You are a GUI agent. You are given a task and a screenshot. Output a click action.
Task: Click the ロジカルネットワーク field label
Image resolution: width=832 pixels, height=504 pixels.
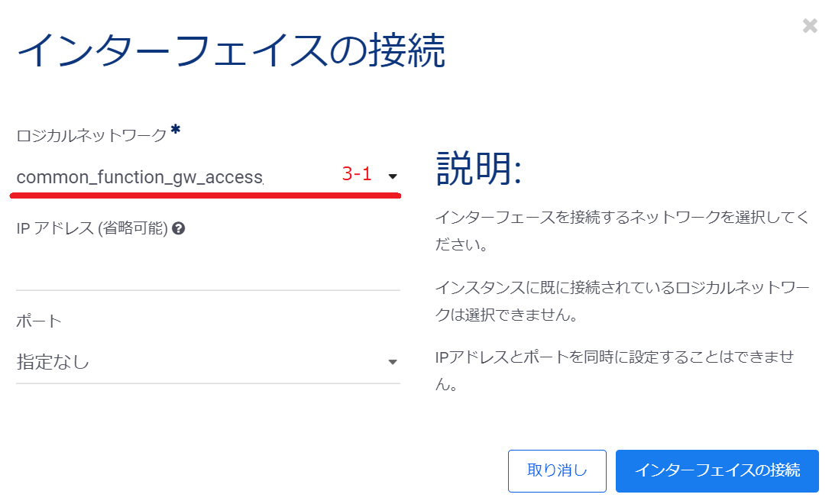pos(91,136)
